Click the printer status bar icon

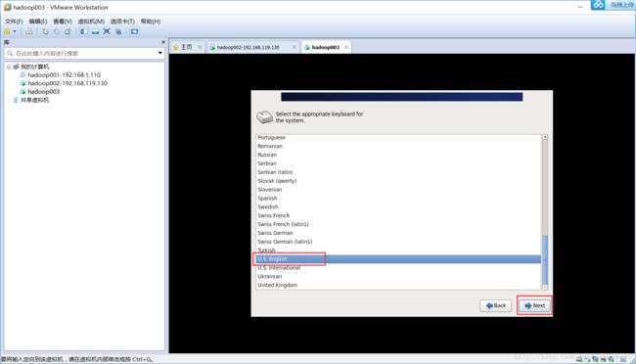pos(603,359)
